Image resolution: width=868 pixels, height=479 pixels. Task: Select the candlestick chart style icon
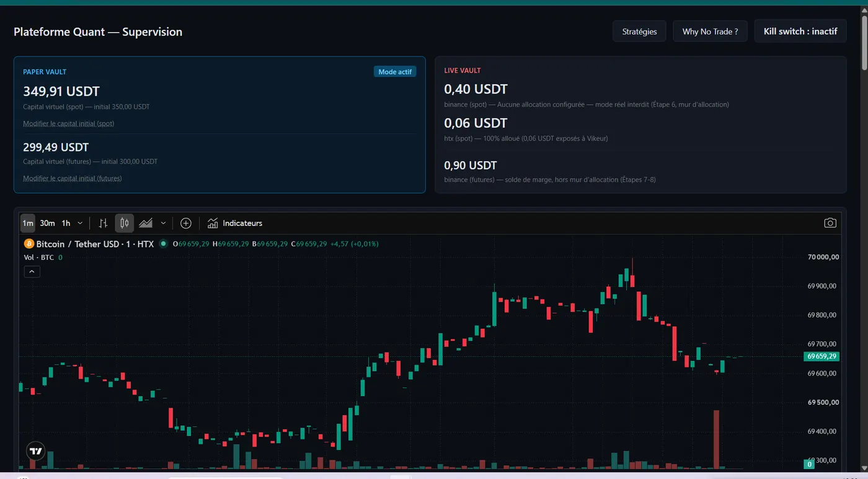point(125,223)
